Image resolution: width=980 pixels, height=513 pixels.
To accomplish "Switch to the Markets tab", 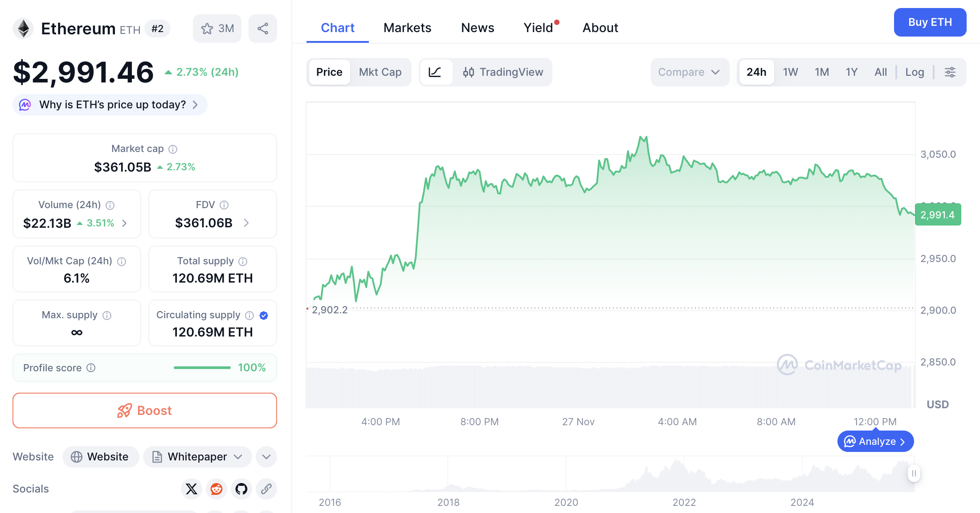I will point(407,28).
